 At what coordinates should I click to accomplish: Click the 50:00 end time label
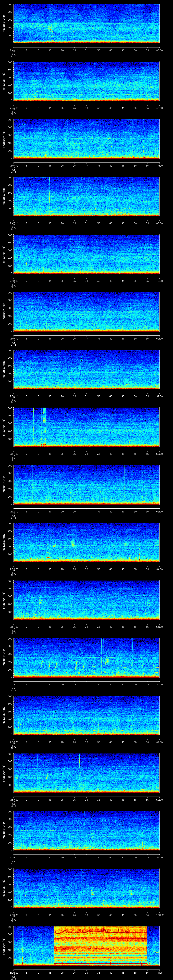click(160, 339)
